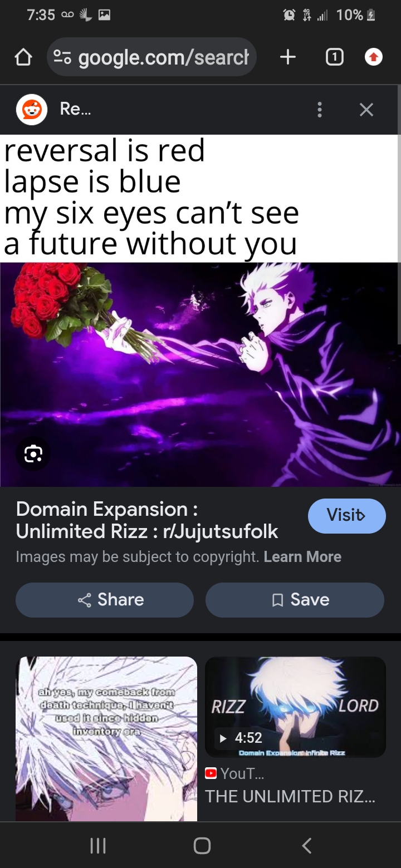Open the comeback from death technique thumbnail
The image size is (401, 868).
[x=106, y=739]
